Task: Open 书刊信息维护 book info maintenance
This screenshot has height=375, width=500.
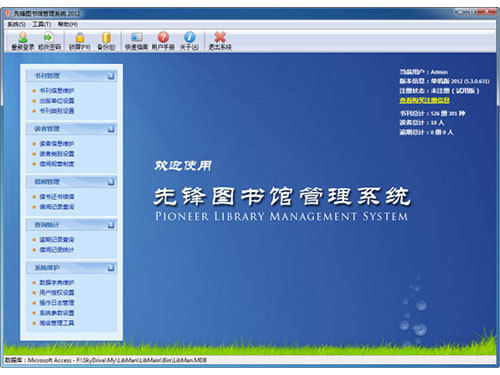Action: (x=57, y=91)
